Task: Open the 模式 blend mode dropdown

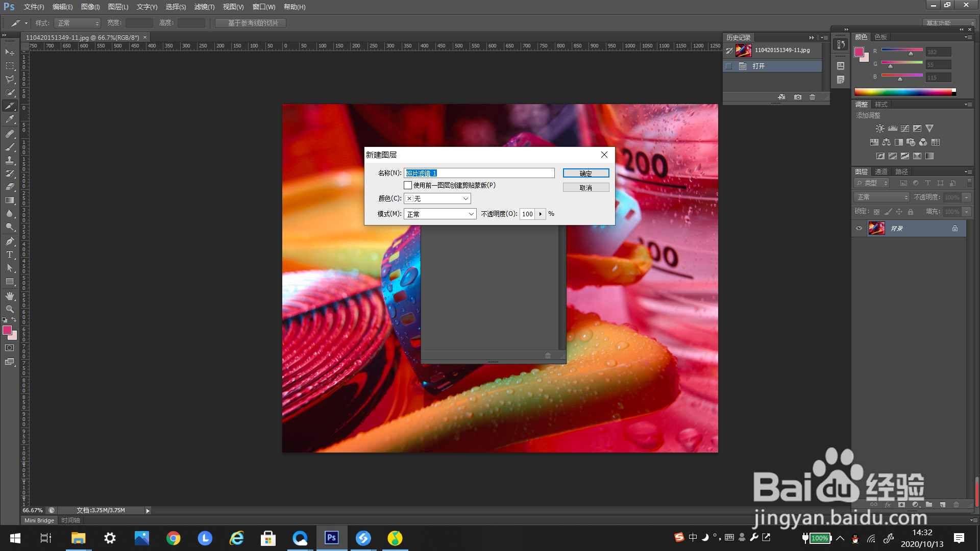Action: pos(440,214)
